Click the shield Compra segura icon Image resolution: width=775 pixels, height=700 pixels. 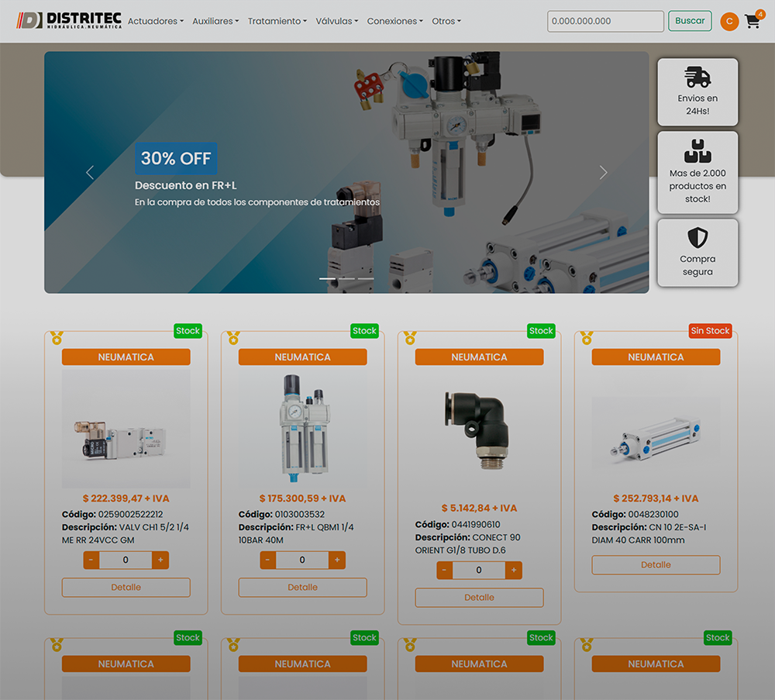pyautogui.click(x=697, y=237)
